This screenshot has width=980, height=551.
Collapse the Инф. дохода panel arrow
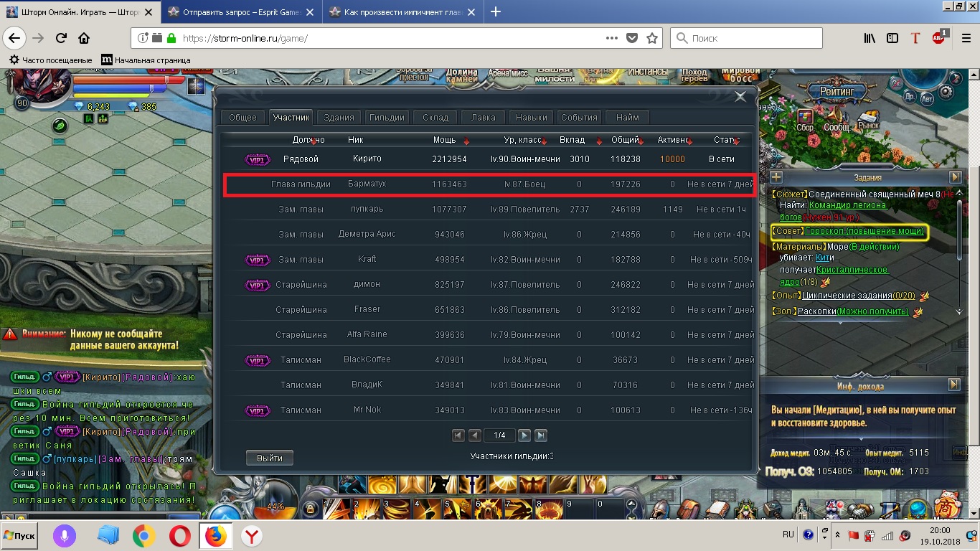pos(953,385)
